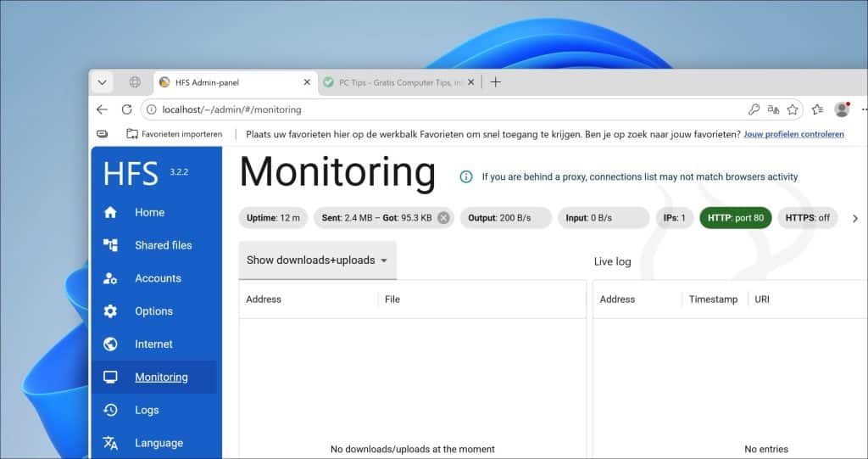
Task: Click the Address column header in downloads table
Action: 264,299
